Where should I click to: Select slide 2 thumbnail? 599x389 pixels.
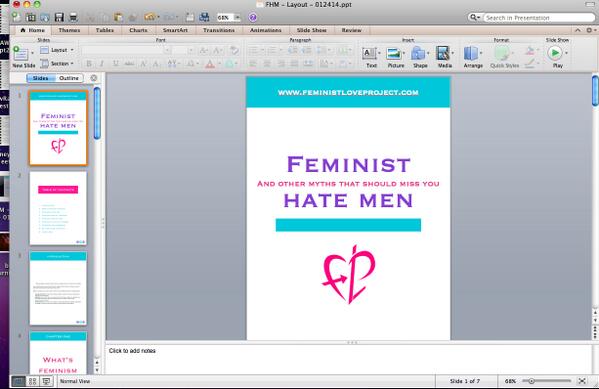coord(58,208)
